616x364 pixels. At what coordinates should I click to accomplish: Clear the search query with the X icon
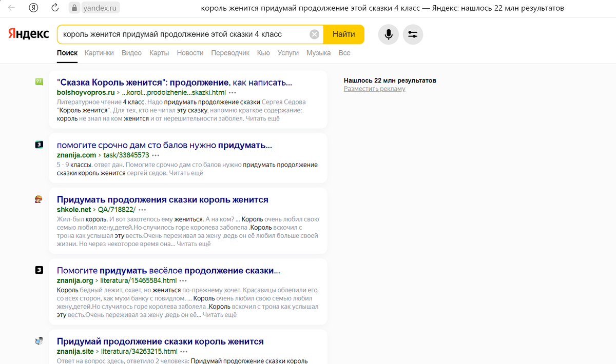coord(314,34)
